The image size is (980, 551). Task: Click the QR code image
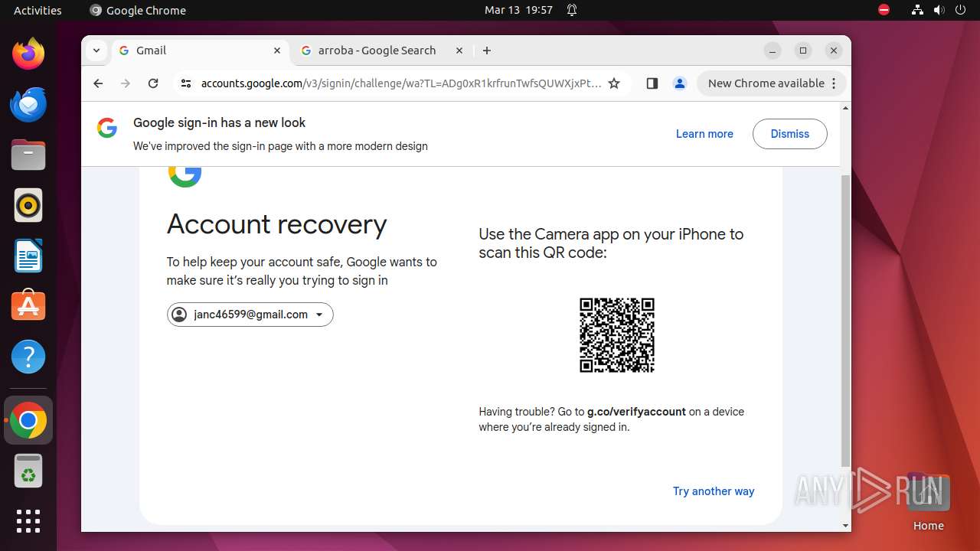[x=617, y=335]
